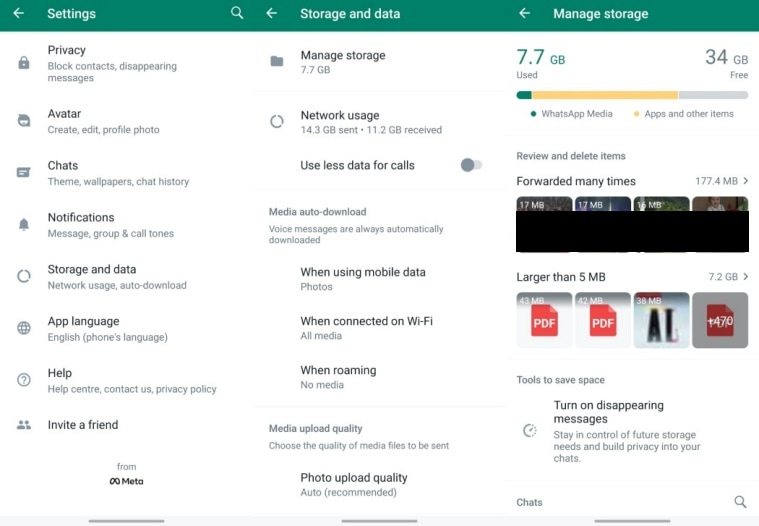This screenshot has width=759, height=526.
Task: Open the 42 MB PDF thumbnail
Action: [x=603, y=320]
